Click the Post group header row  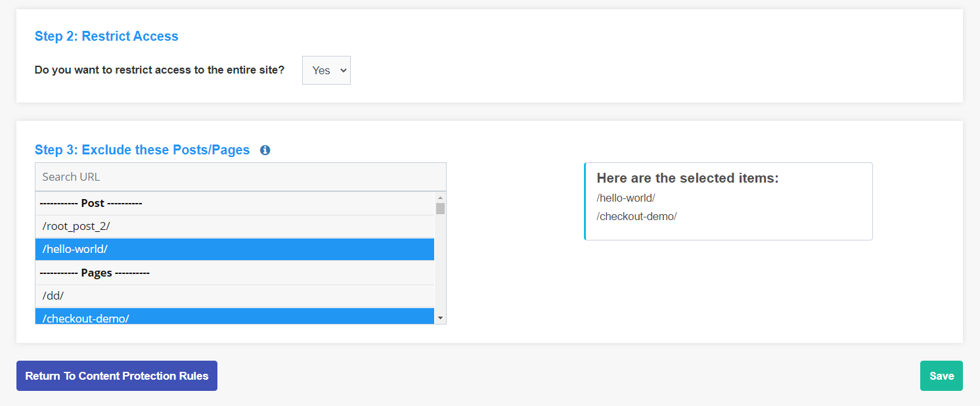click(x=234, y=204)
